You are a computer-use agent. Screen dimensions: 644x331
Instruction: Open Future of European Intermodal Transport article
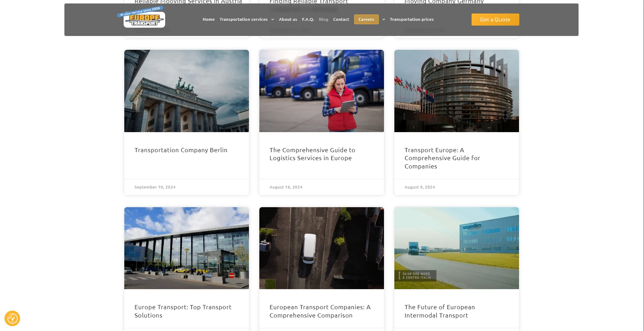(x=440, y=311)
